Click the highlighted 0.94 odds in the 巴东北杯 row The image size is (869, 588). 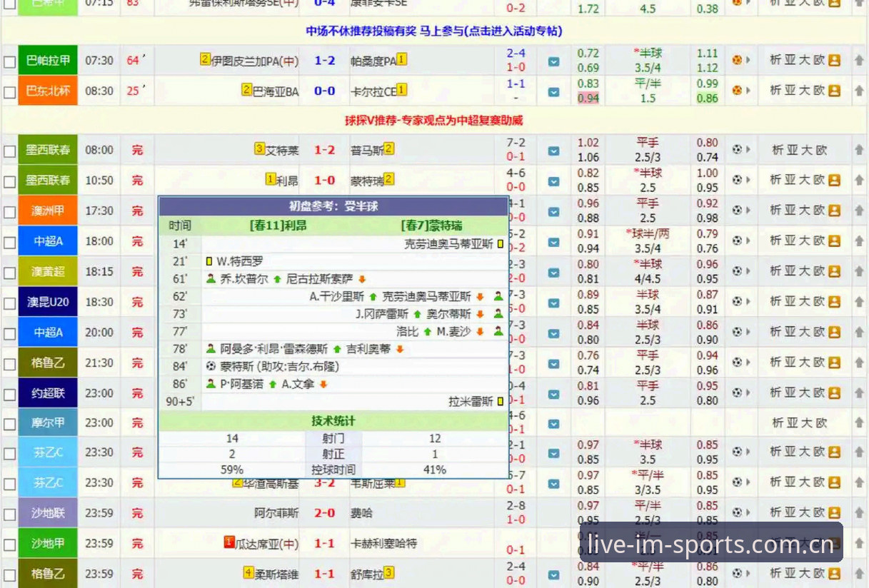tap(588, 98)
